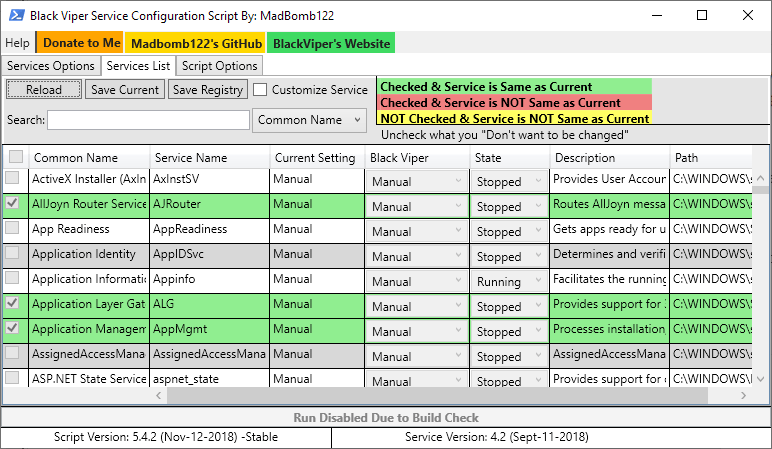
Task: Toggle the select-all checkbox in table header
Action: point(16,157)
